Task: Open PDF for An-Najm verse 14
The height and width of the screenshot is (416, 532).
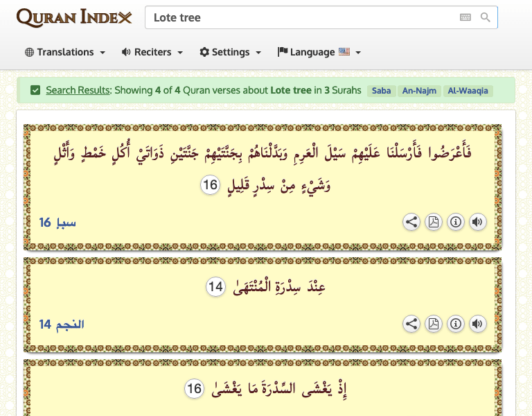Action: coord(433,324)
